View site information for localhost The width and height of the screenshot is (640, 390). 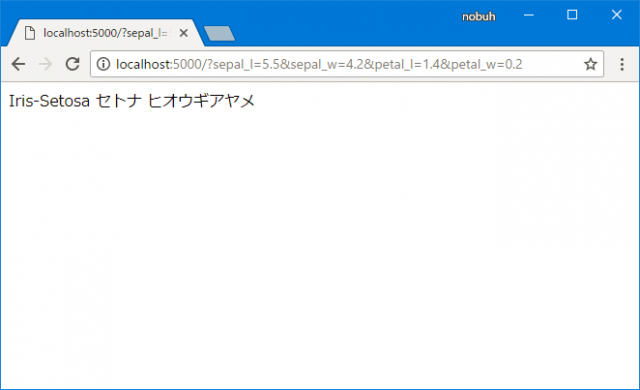pos(103,64)
